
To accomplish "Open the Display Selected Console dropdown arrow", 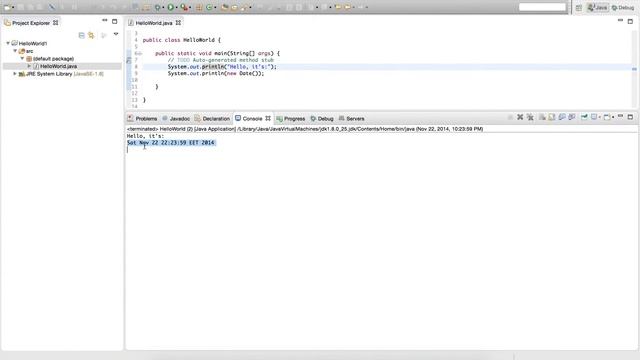I will [600, 118].
